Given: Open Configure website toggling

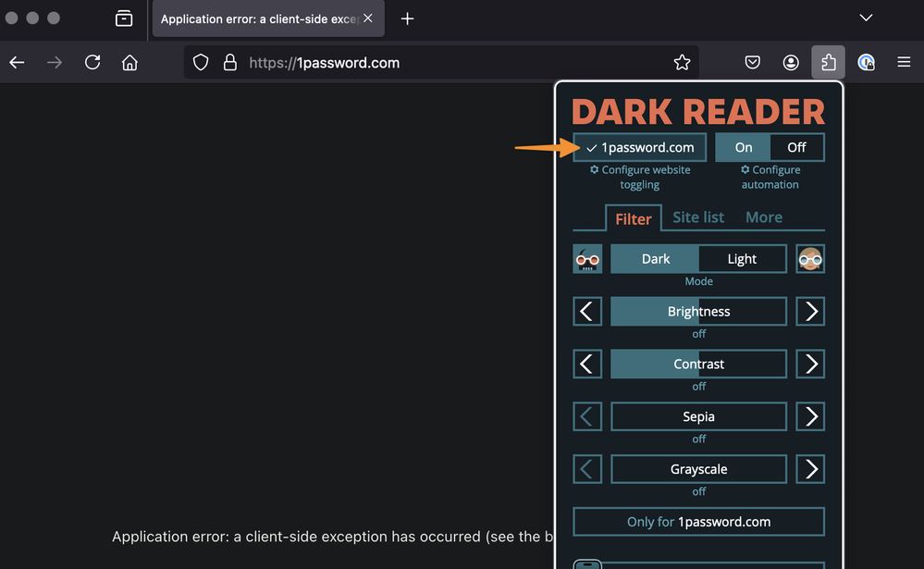Looking at the screenshot, I should 640,177.
